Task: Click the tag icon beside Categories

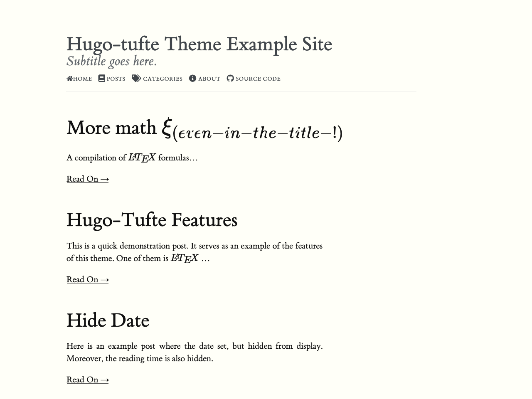Action: click(x=136, y=78)
